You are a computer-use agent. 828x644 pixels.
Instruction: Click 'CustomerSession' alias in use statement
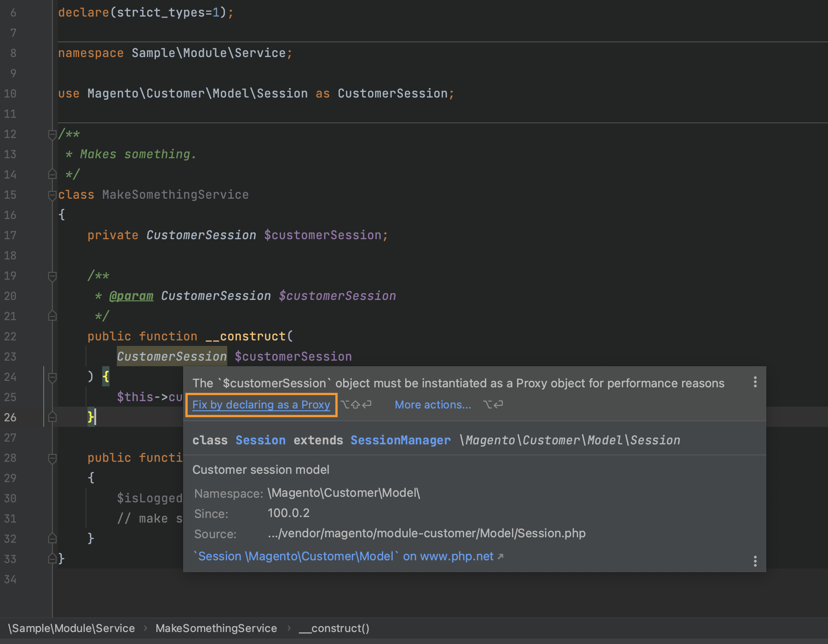click(x=392, y=93)
